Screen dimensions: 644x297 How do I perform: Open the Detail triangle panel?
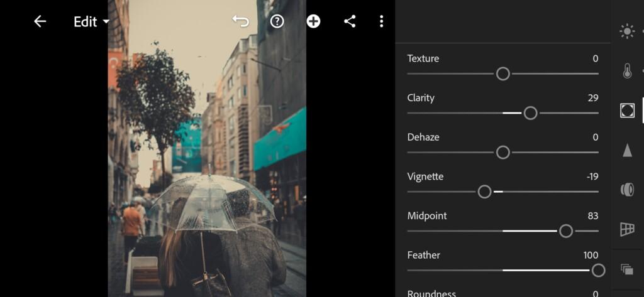pyautogui.click(x=627, y=150)
